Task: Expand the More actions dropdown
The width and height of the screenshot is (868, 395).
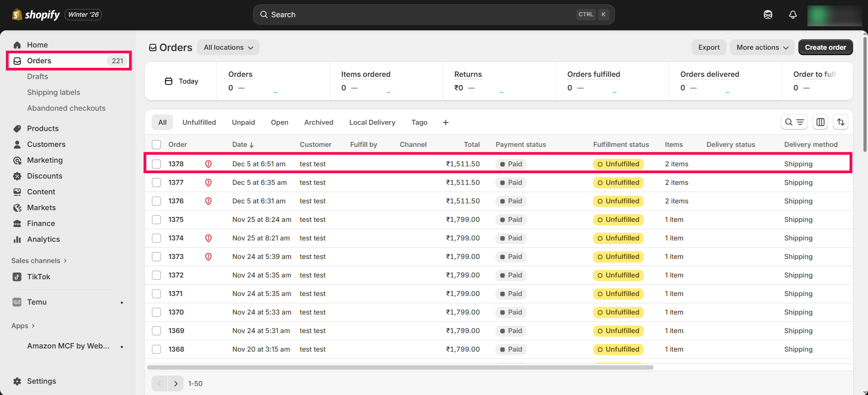Action: pos(762,47)
